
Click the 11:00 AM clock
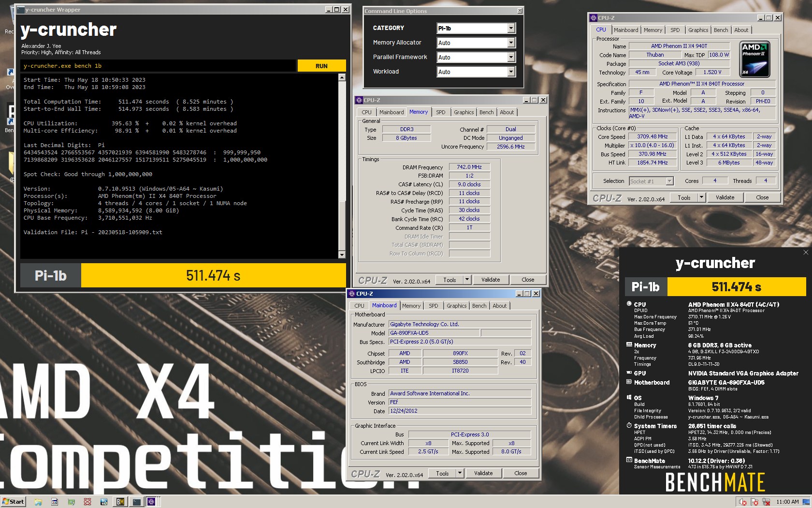click(787, 502)
